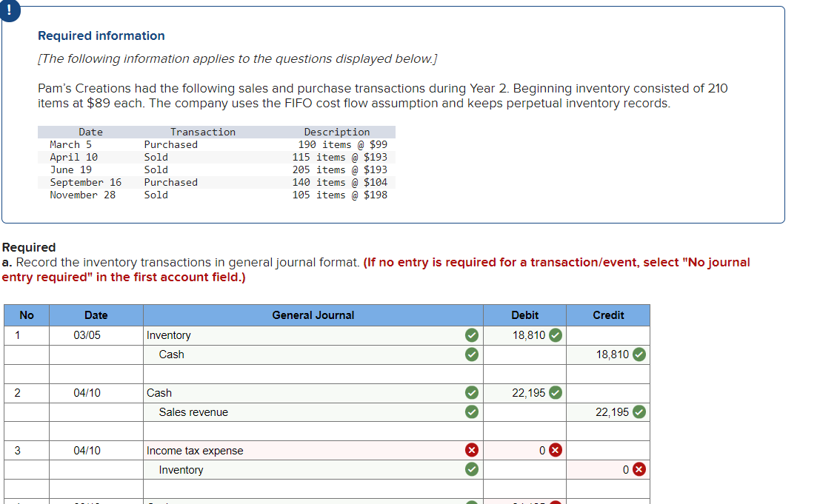Select the Income tax expense account field

[313, 450]
